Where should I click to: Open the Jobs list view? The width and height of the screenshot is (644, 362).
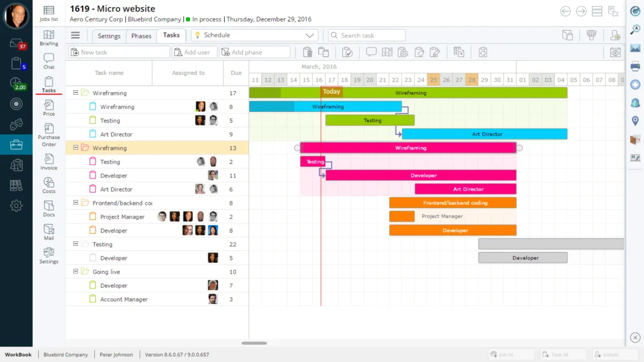[x=49, y=13]
